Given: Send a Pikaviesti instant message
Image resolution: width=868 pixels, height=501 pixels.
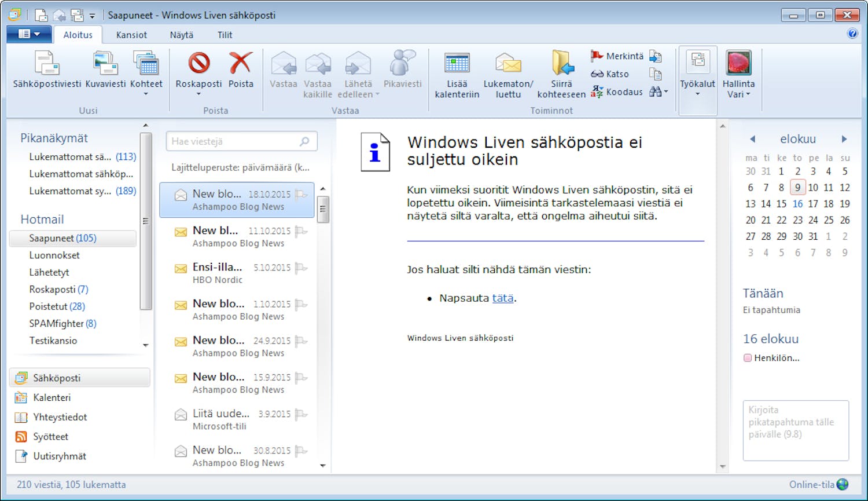Looking at the screenshot, I should (402, 74).
